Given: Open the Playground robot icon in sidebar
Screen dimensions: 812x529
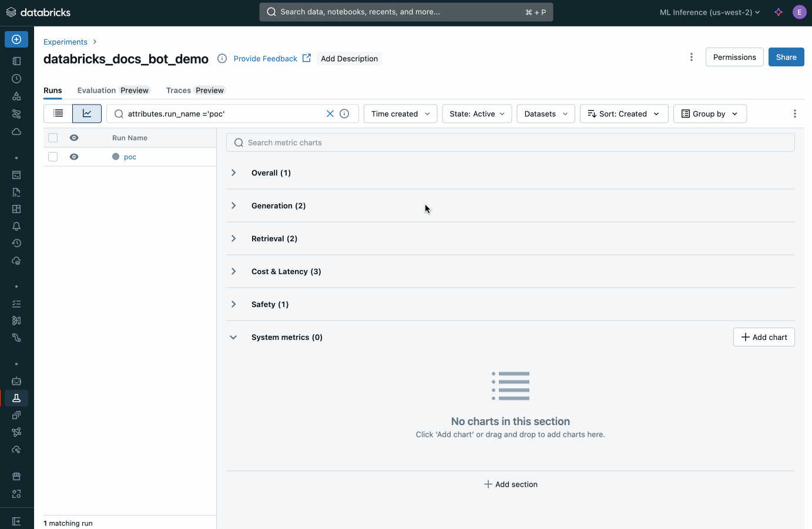Looking at the screenshot, I should click(x=16, y=380).
